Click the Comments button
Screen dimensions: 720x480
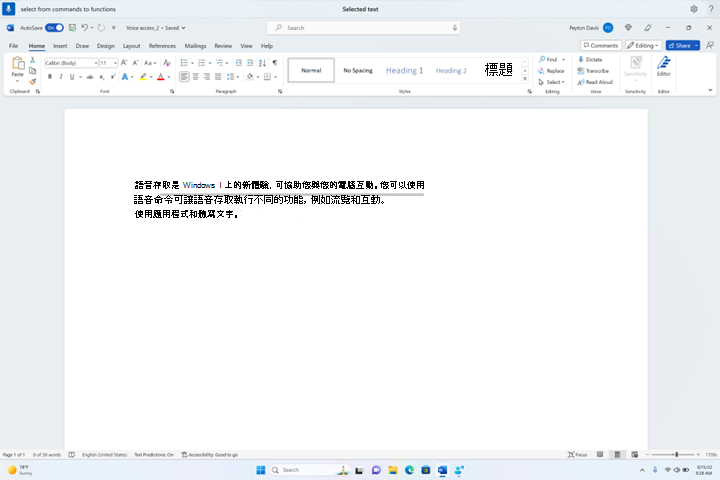point(601,45)
